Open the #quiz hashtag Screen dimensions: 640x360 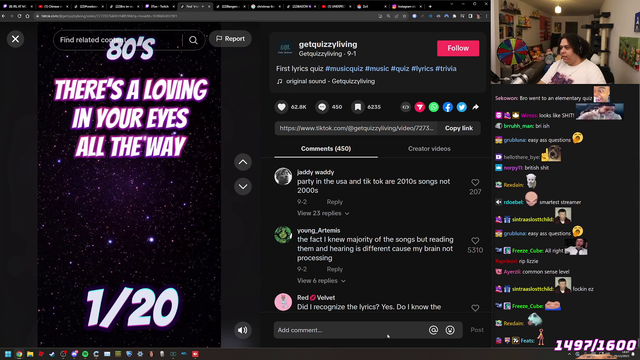point(400,69)
